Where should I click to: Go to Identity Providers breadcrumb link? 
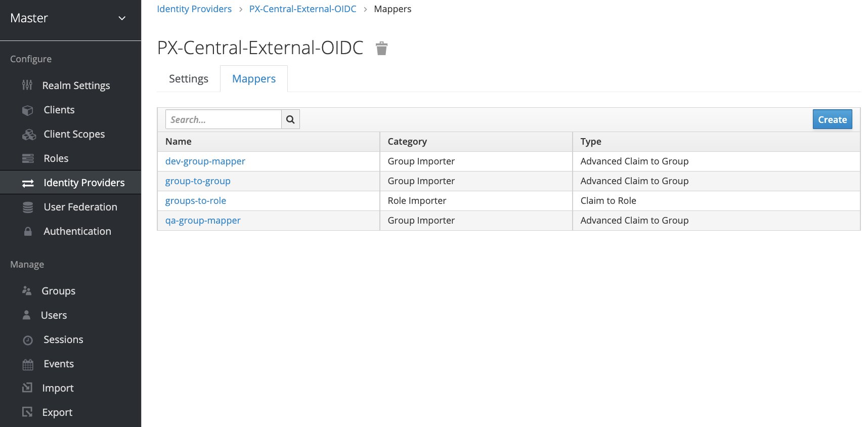coord(194,9)
